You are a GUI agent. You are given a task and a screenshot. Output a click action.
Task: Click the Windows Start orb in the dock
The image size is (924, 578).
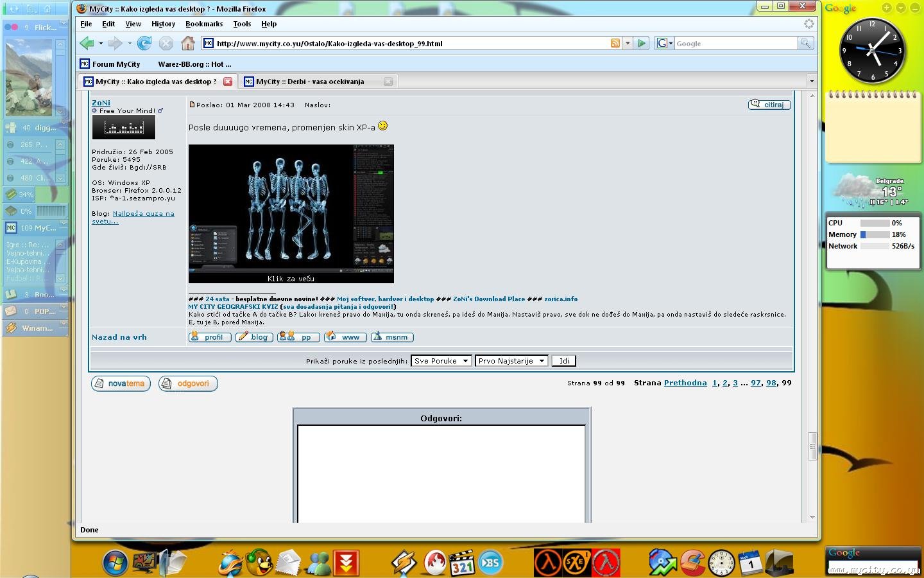pyautogui.click(x=116, y=563)
